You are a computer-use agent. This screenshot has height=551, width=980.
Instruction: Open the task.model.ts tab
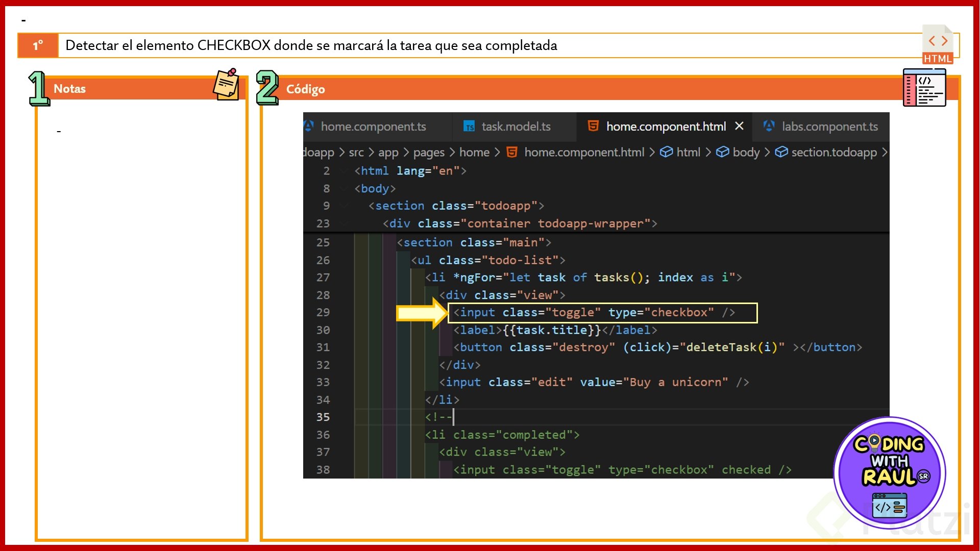(x=516, y=127)
